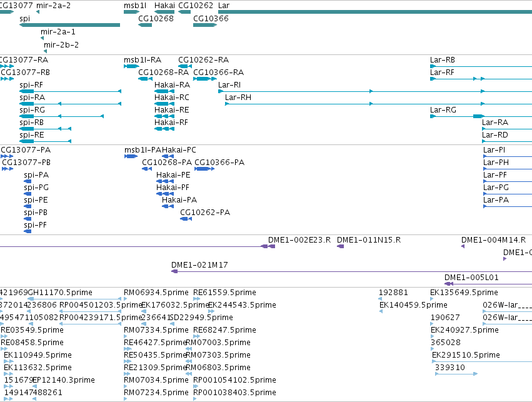Click protein spi-PG label
The image size is (532, 402).
point(36,188)
